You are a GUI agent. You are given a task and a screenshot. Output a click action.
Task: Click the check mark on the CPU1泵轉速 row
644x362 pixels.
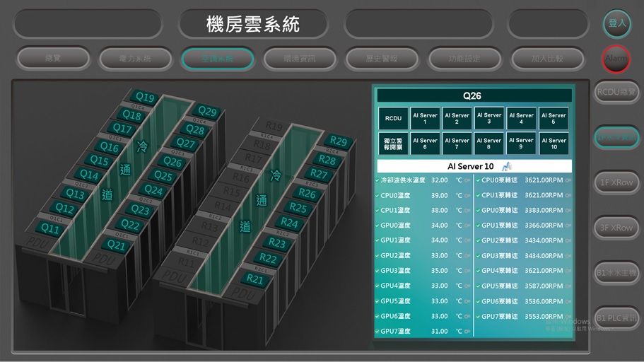coord(479,196)
